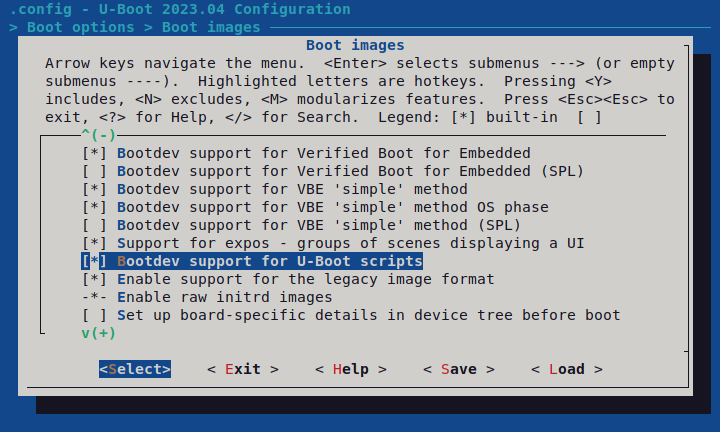Select Enable raw initrd images entry
Screen dimensions: 720x432
coord(207,297)
